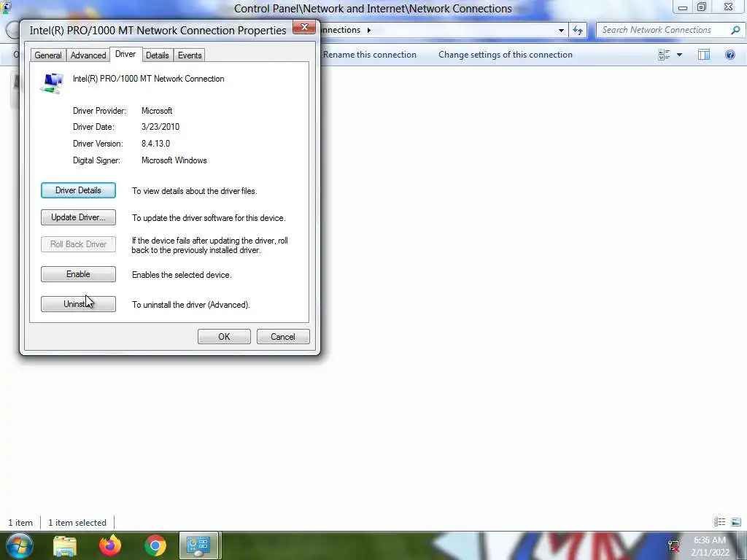
Task: Switch to the General tab
Action: [x=48, y=55]
